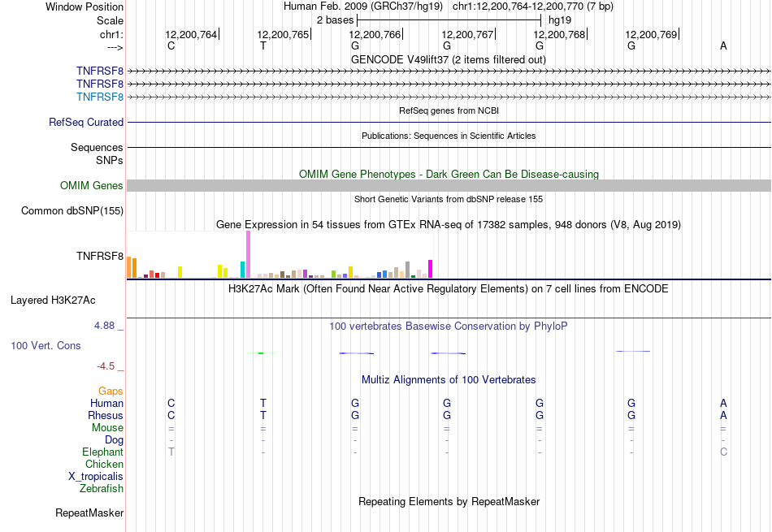Click the gray OMIM Genes bar
The image size is (772, 532).
click(x=449, y=185)
